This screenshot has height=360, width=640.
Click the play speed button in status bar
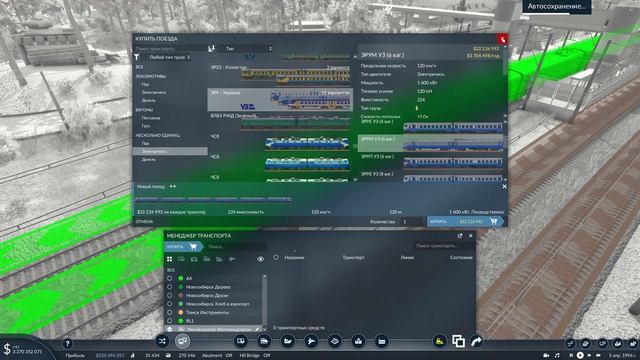[x=580, y=356]
